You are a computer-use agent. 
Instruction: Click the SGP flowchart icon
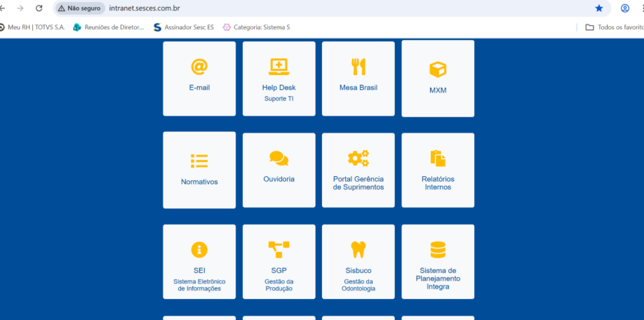pos(279,249)
